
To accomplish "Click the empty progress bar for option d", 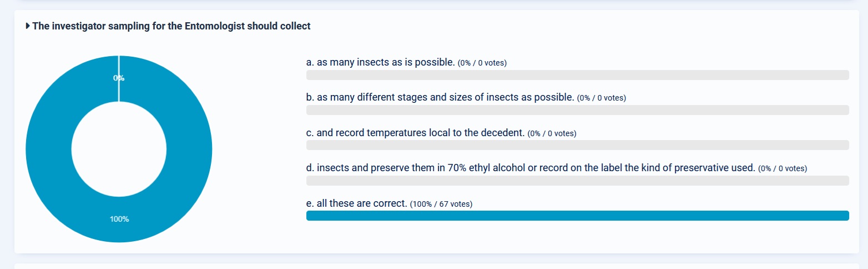I will (x=577, y=181).
